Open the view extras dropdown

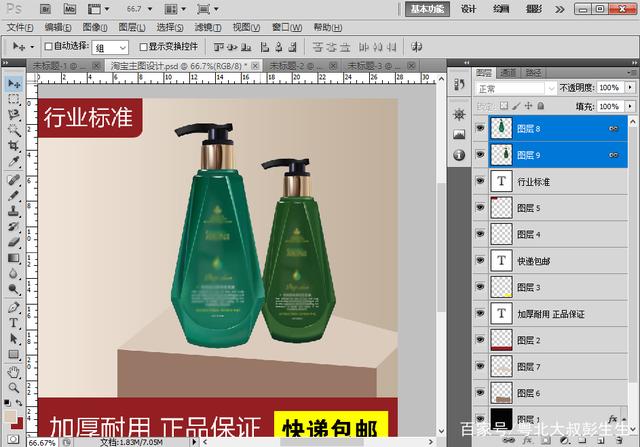(99, 9)
